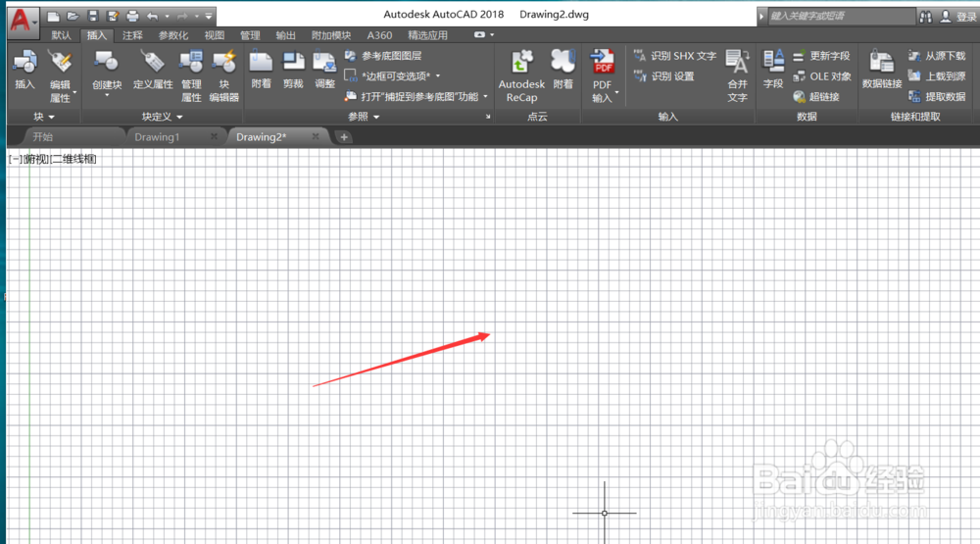Switch to the 精选应用 ribbon tab

click(x=427, y=35)
